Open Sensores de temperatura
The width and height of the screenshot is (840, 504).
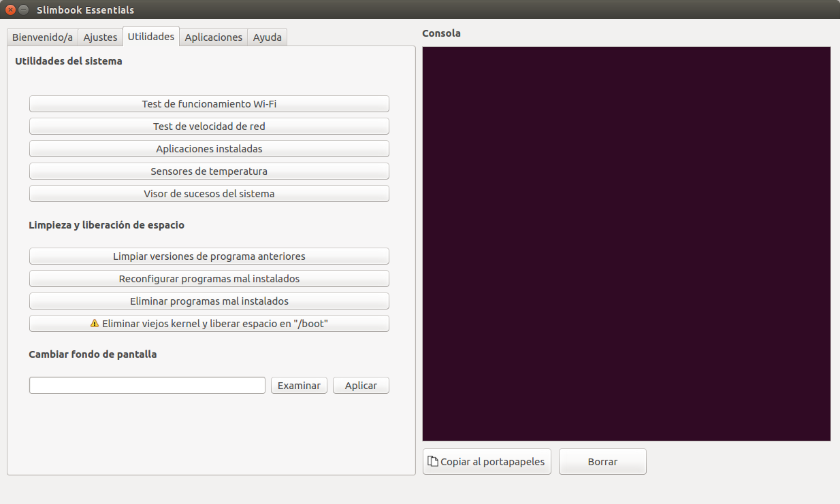click(x=209, y=171)
